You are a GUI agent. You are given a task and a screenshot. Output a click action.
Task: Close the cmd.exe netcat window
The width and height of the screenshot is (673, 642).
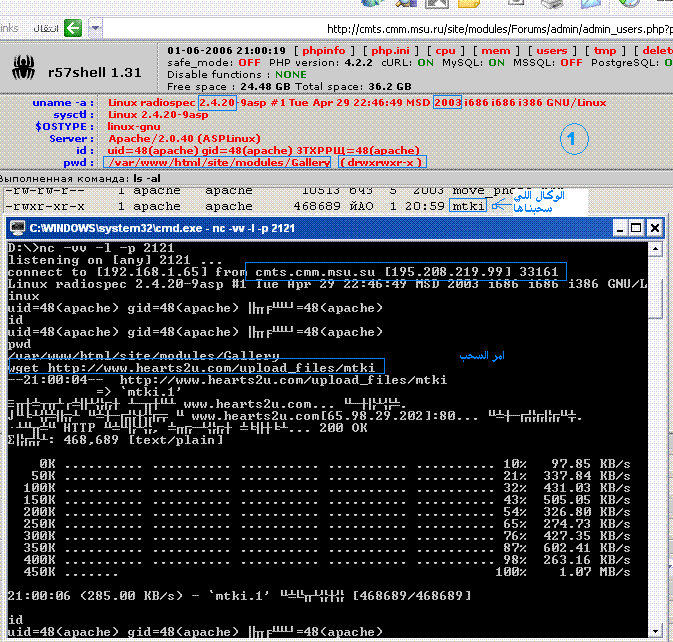click(652, 228)
